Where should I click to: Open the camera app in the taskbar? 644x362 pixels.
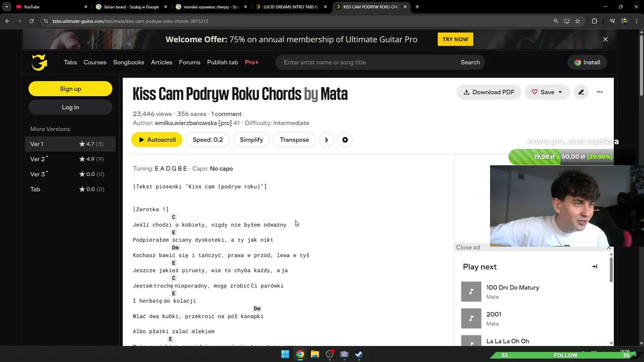click(344, 354)
